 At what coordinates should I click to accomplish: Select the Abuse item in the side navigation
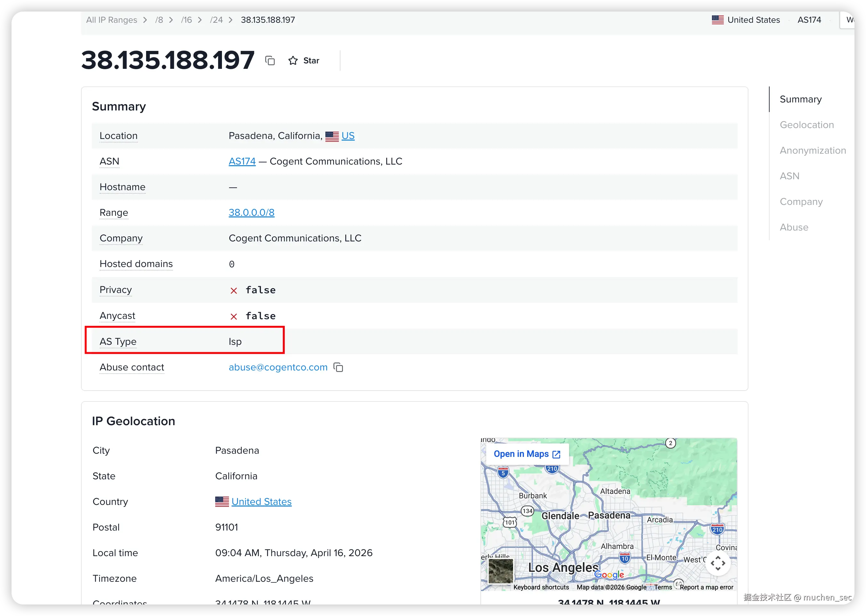tap(794, 227)
